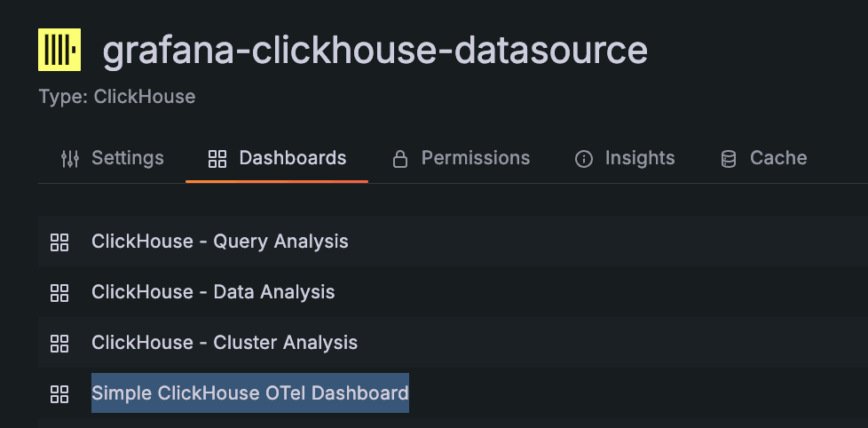Click the sliders icon on Settings tab
The image size is (868, 428).
(69, 159)
